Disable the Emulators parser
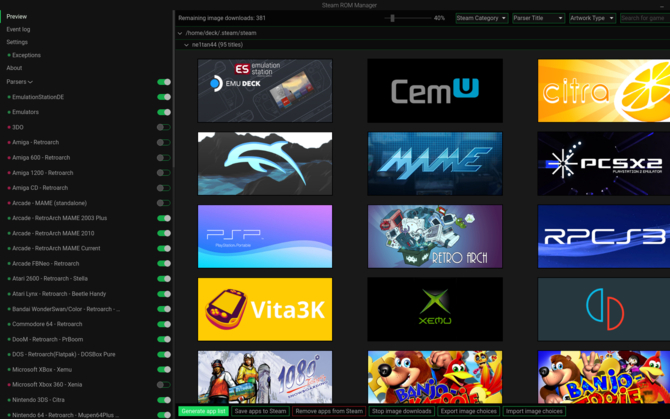 (164, 112)
